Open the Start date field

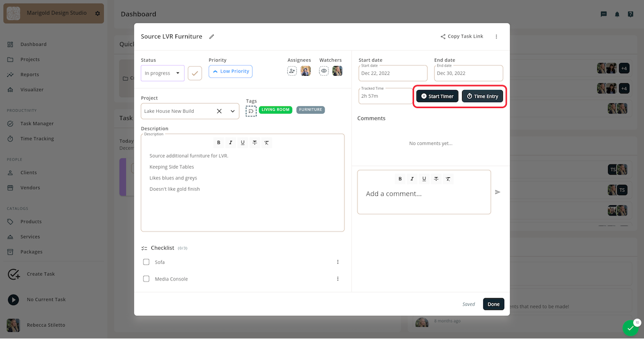[393, 73]
